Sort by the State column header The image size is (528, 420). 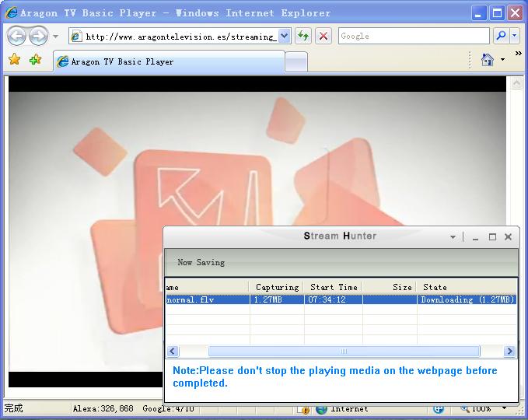click(x=467, y=287)
